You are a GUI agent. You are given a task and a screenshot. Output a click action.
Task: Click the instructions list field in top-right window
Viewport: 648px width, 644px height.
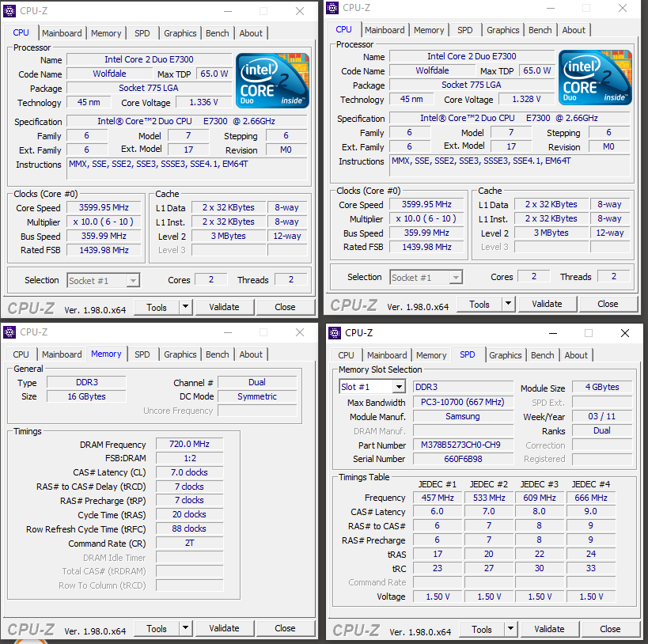[510, 166]
